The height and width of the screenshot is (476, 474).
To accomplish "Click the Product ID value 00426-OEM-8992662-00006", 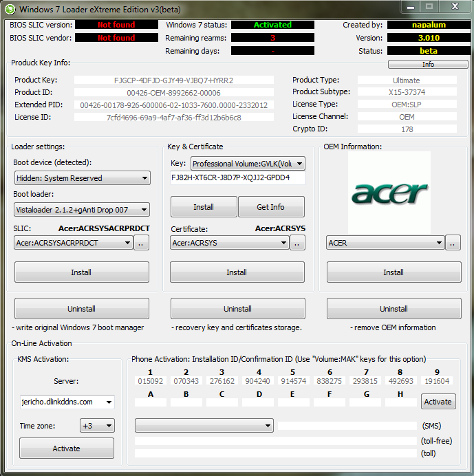I will pyautogui.click(x=173, y=93).
